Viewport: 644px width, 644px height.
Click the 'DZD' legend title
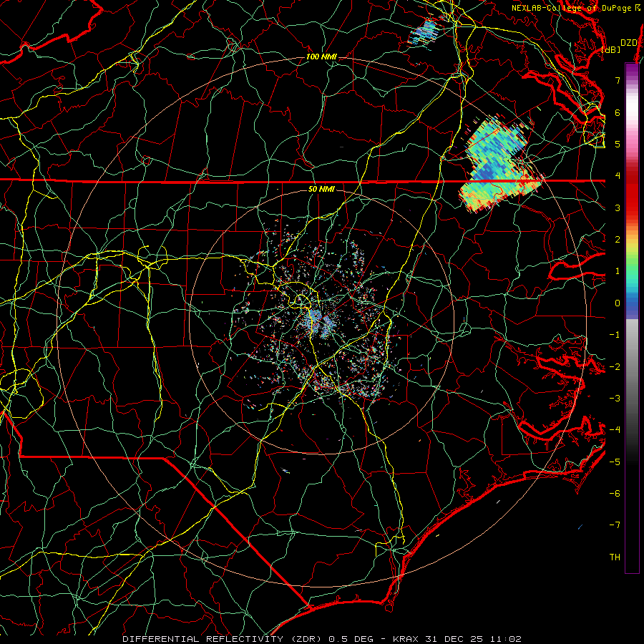tap(628, 43)
